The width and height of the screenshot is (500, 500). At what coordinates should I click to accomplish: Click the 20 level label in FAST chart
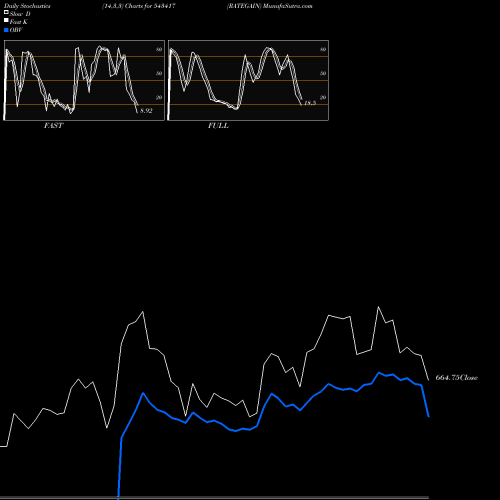(x=159, y=97)
